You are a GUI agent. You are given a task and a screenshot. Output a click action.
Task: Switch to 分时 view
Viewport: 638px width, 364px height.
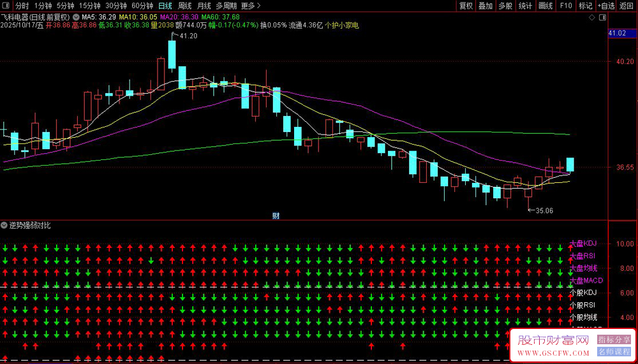[22, 6]
